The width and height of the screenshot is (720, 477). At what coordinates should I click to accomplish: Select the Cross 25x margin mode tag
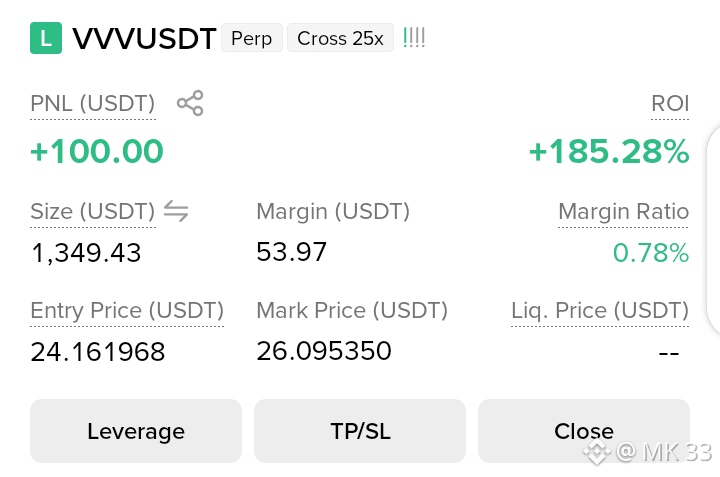pyautogui.click(x=340, y=38)
